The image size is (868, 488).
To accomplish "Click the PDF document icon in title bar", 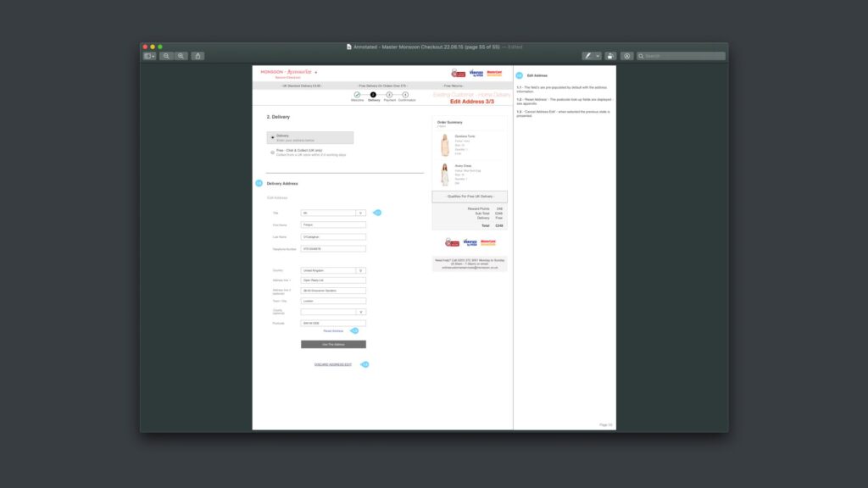I will (349, 47).
